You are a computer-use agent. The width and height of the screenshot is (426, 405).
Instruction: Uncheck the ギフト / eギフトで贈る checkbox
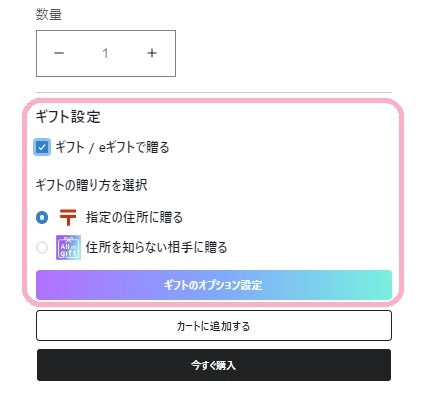[42, 147]
